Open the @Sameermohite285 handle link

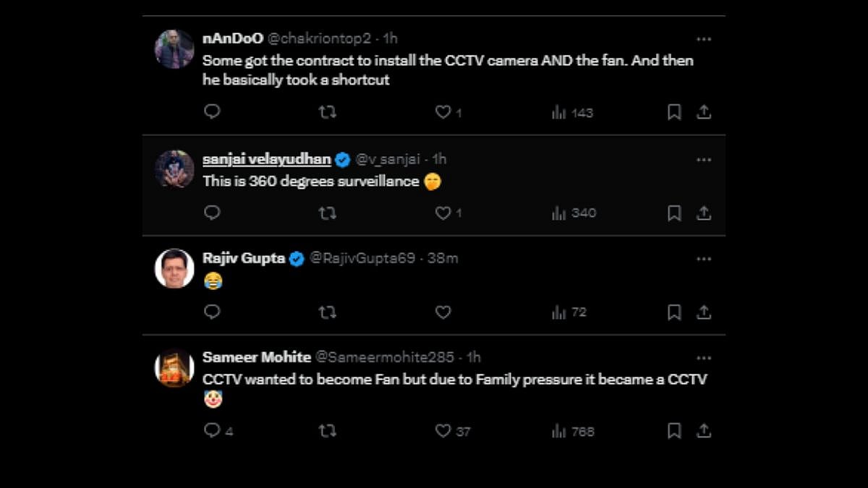386,357
